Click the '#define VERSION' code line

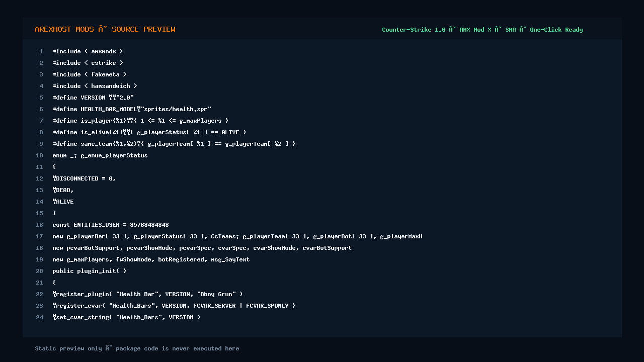click(93, 98)
